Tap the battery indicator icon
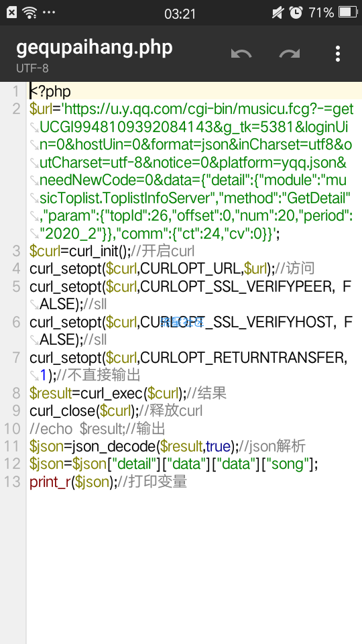The image size is (362, 644). (347, 13)
